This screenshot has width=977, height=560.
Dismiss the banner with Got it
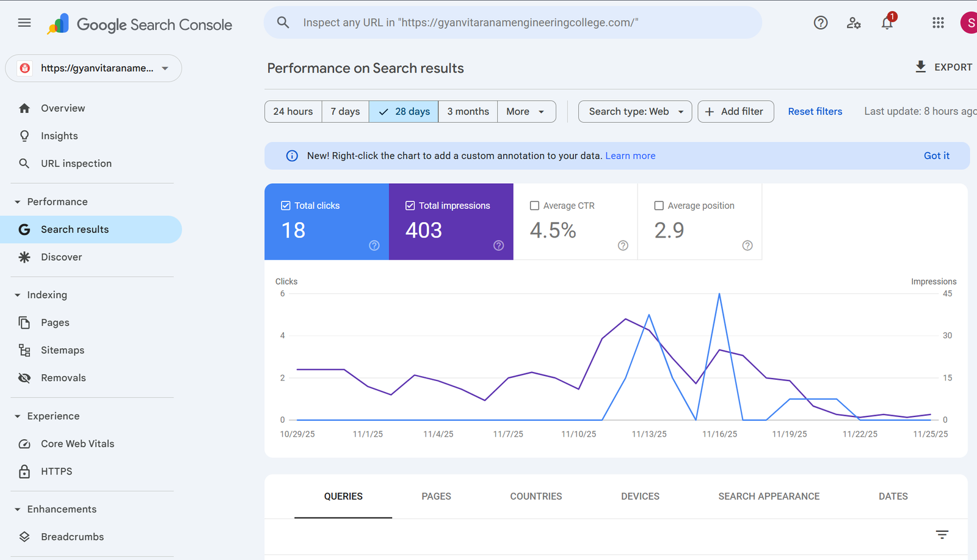(936, 156)
